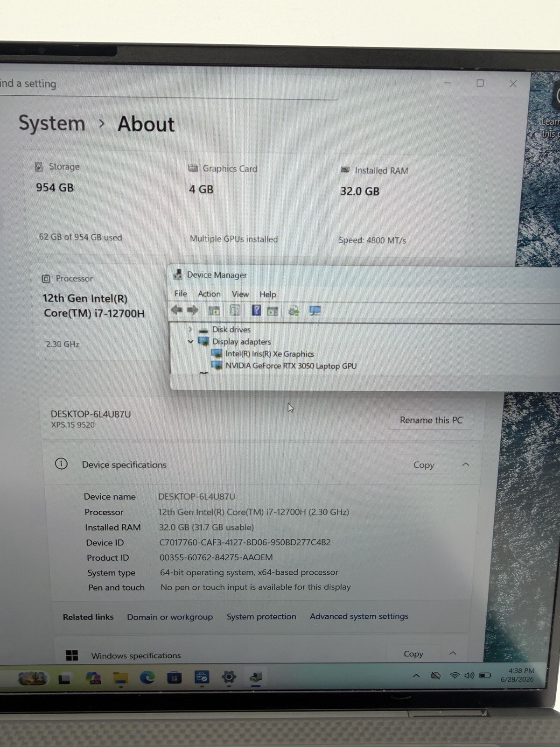Image resolution: width=560 pixels, height=747 pixels.
Task: Click the Back arrow in Device Manager toolbar
Action: point(177,310)
